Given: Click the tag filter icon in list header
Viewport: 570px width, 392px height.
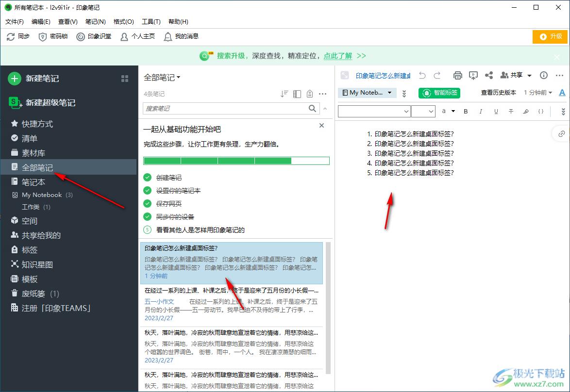Looking at the screenshot, I should coord(310,94).
